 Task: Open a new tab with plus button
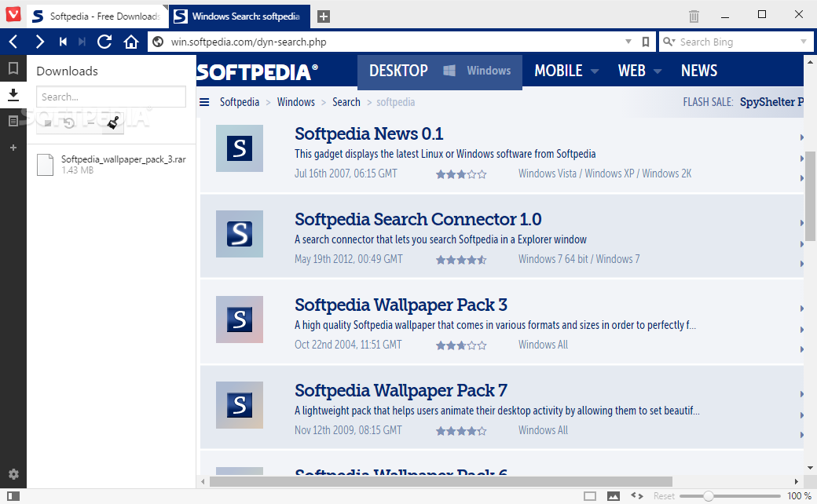pyautogui.click(x=324, y=16)
